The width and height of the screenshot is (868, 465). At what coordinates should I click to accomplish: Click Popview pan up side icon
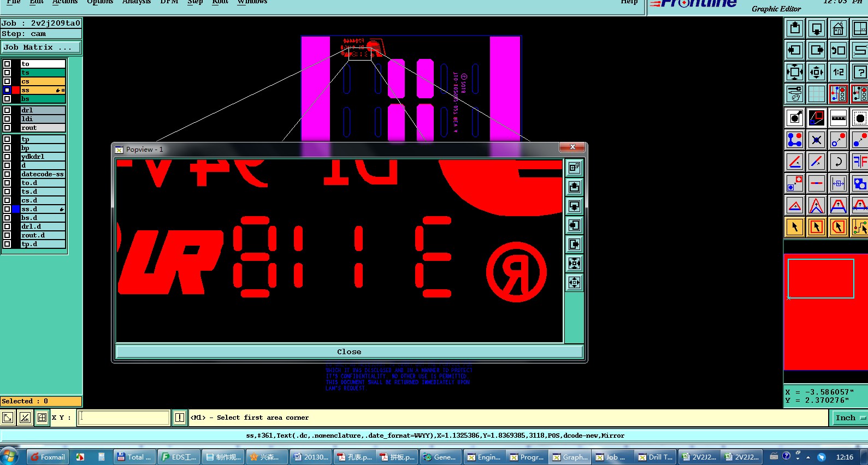(x=574, y=187)
